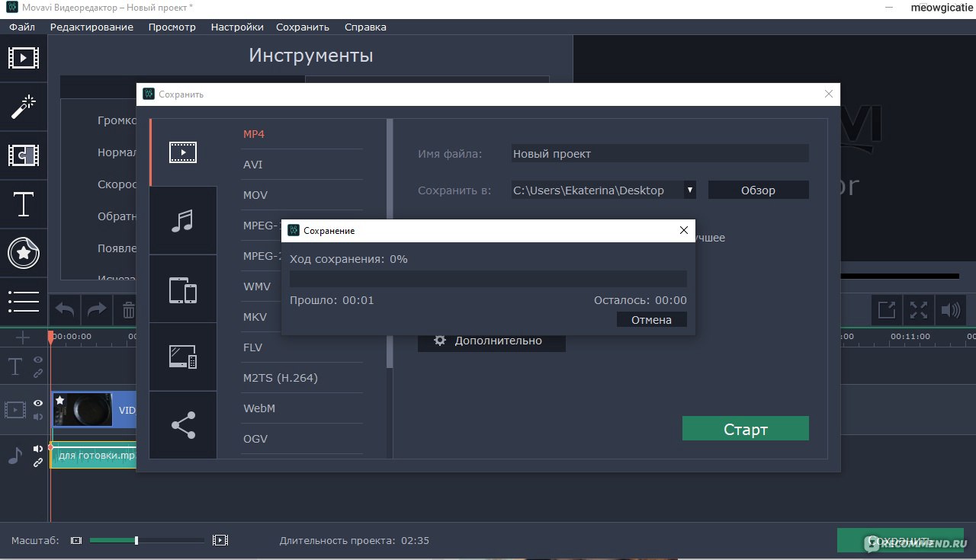Expand the Сохранить в folder dropdown

tap(689, 190)
